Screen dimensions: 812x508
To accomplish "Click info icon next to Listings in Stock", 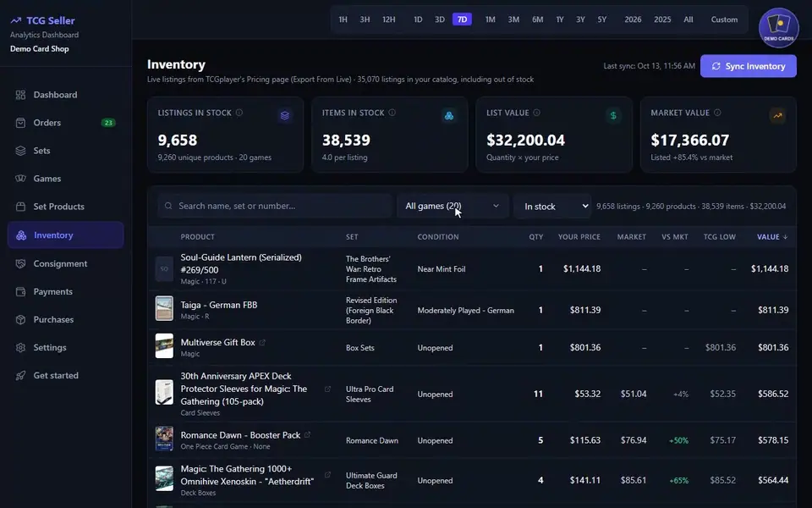I will point(239,113).
